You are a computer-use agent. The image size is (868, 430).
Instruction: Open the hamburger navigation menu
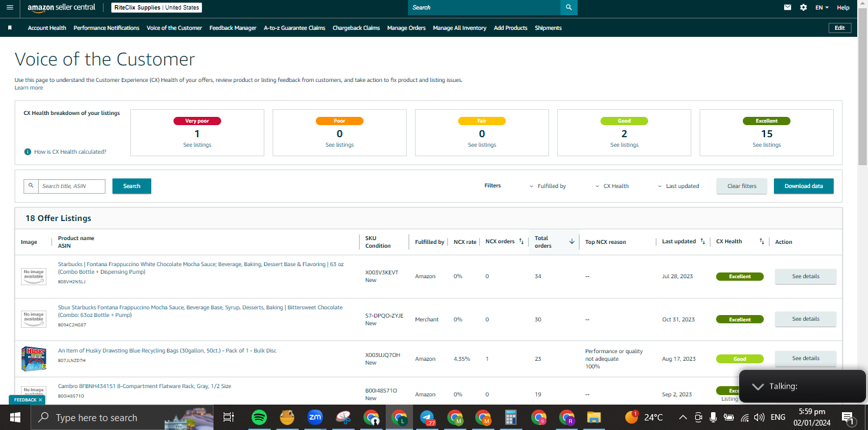pyautogui.click(x=10, y=8)
